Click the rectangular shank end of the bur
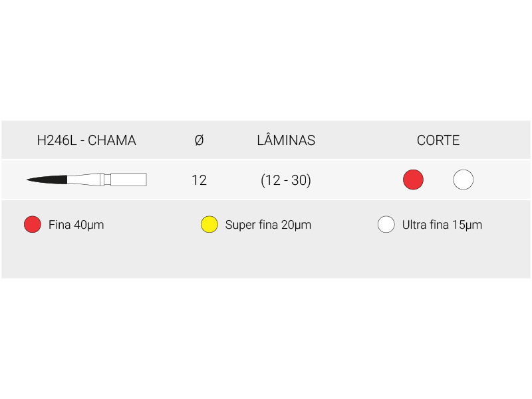 pos(128,180)
